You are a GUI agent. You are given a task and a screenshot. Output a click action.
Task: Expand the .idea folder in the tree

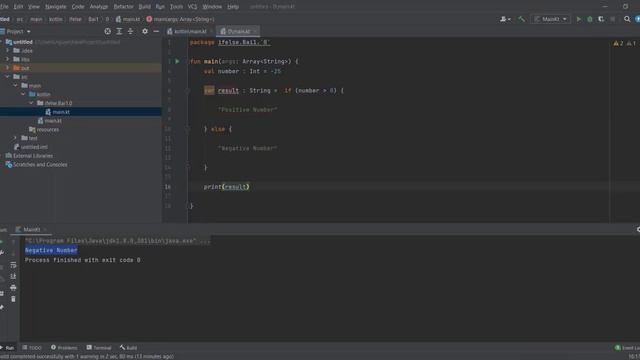click(7, 50)
